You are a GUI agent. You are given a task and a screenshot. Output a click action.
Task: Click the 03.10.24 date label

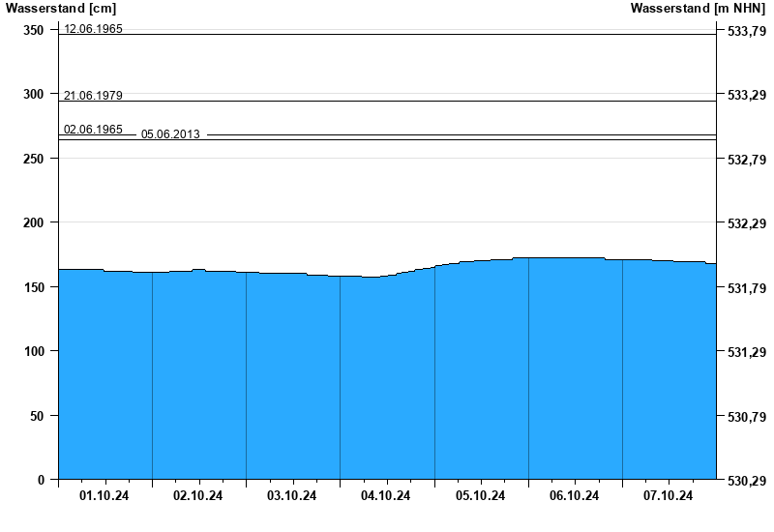(292, 496)
